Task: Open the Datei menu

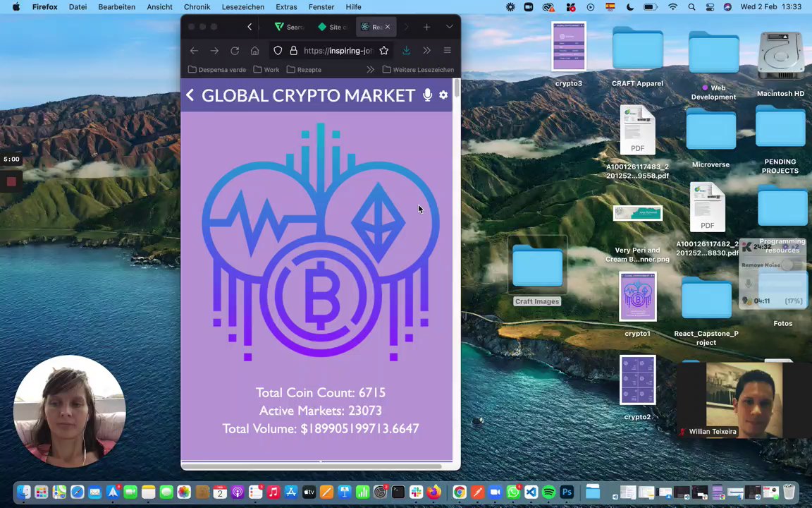Action: pos(78,7)
